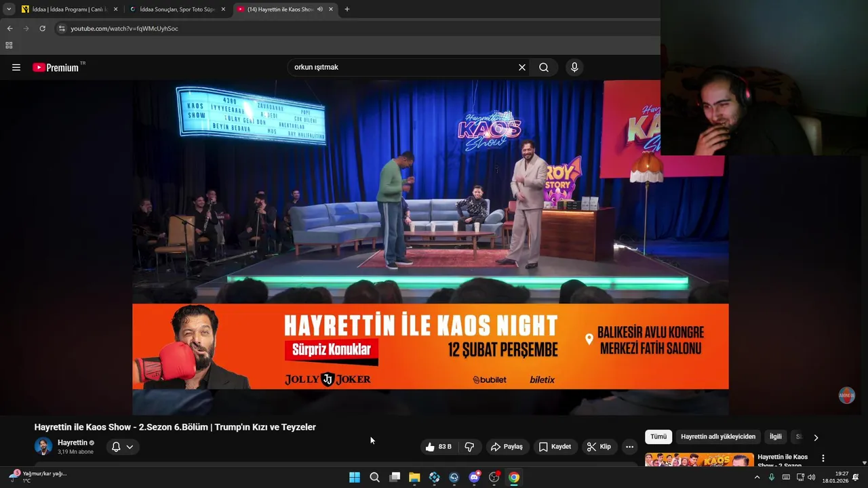Open Windows taskbar search
Image resolution: width=868 pixels, height=488 pixels.
(374, 477)
